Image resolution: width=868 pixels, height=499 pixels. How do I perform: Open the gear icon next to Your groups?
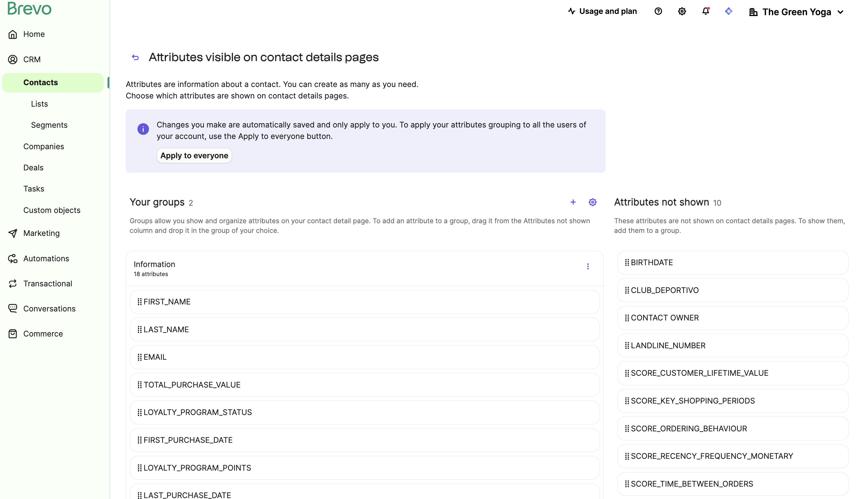click(593, 202)
